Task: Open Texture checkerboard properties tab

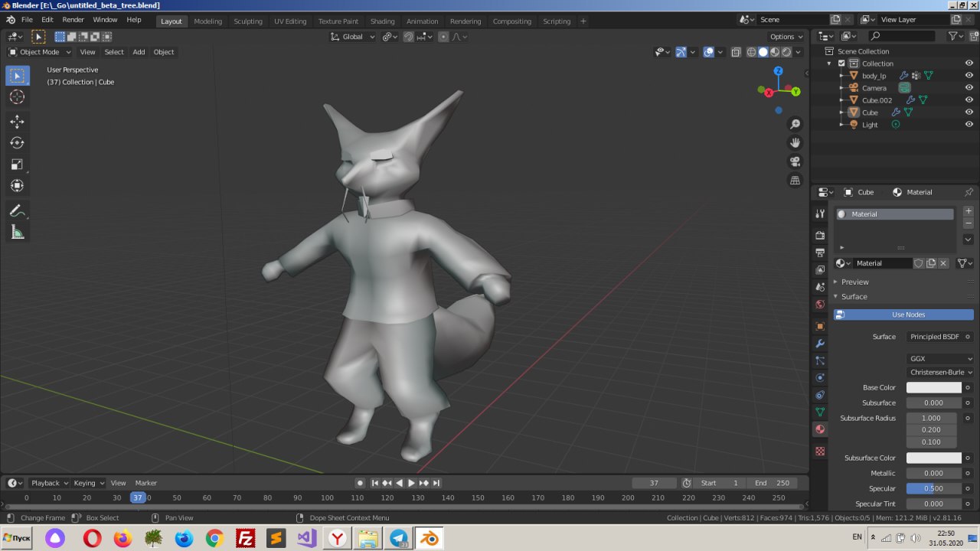Action: tap(820, 452)
